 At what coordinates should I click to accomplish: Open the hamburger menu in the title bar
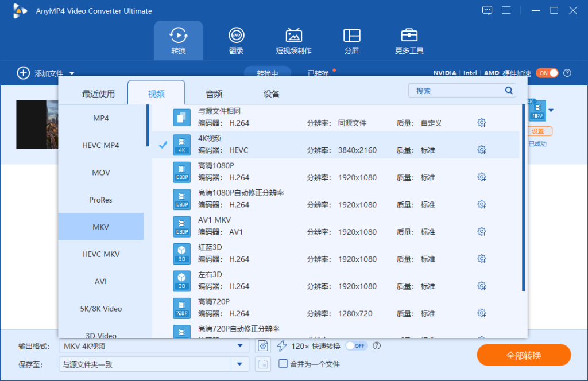point(506,10)
